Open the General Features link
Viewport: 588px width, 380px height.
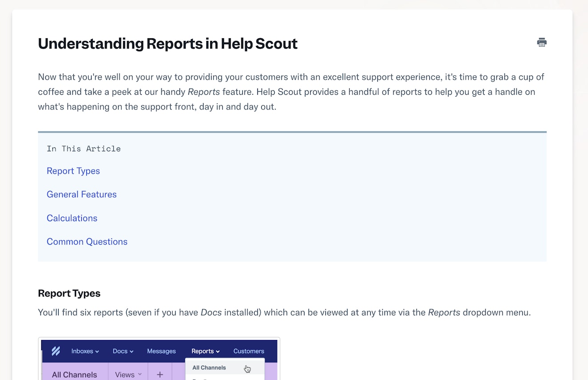pos(82,194)
